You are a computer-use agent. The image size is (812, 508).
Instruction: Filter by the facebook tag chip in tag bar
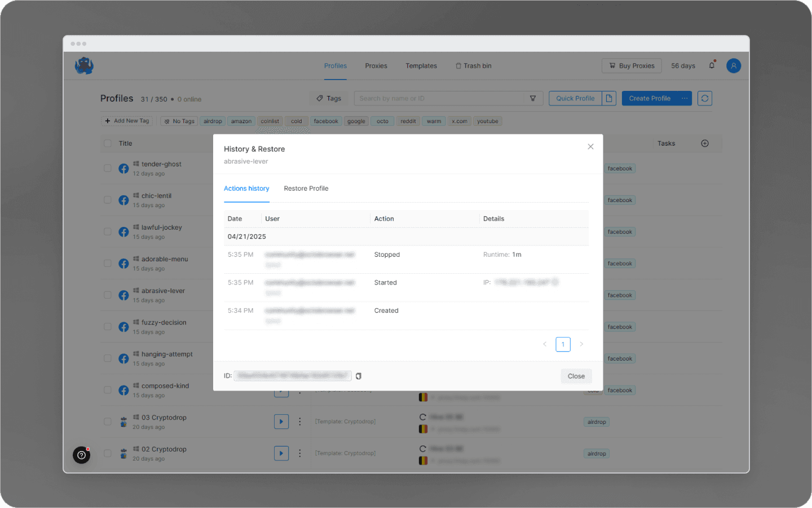pos(326,121)
